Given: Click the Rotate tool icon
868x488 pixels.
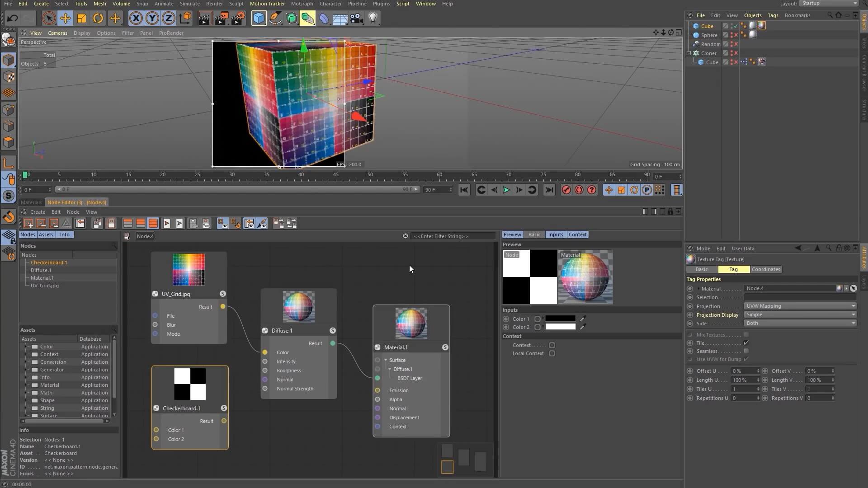Looking at the screenshot, I should [x=98, y=18].
